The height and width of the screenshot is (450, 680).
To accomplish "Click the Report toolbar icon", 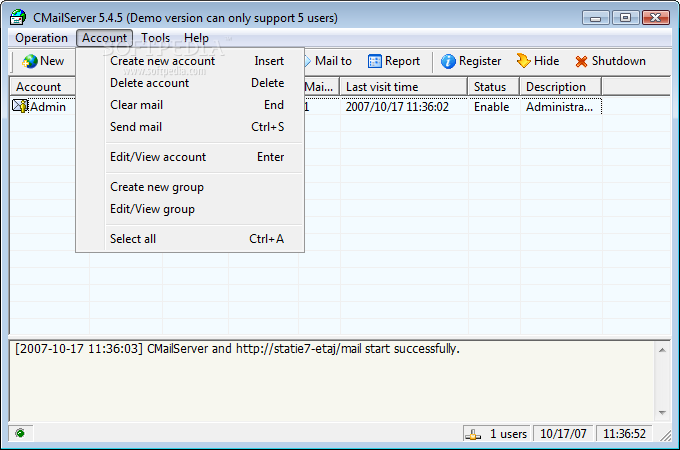I will 374,61.
